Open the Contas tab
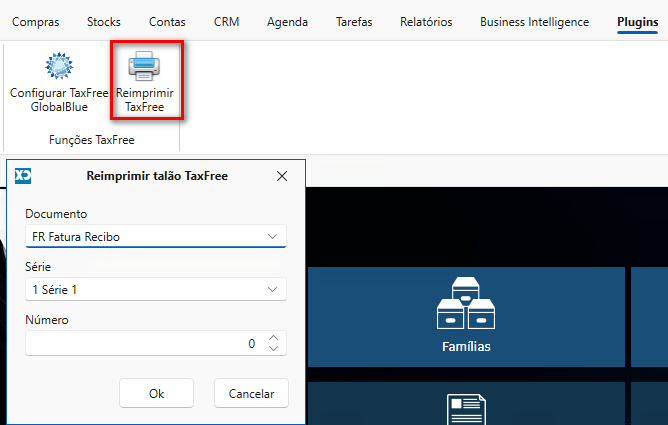This screenshot has width=668, height=425. pyautogui.click(x=167, y=22)
